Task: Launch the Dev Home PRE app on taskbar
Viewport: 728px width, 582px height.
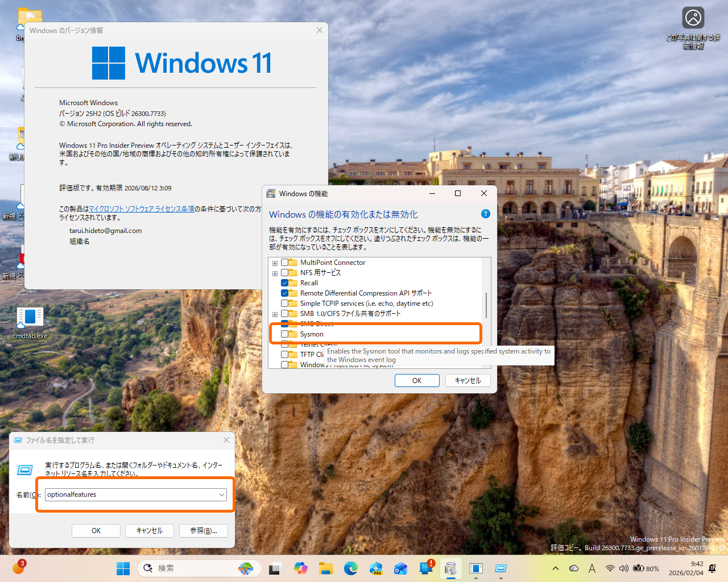Action: pos(376,568)
